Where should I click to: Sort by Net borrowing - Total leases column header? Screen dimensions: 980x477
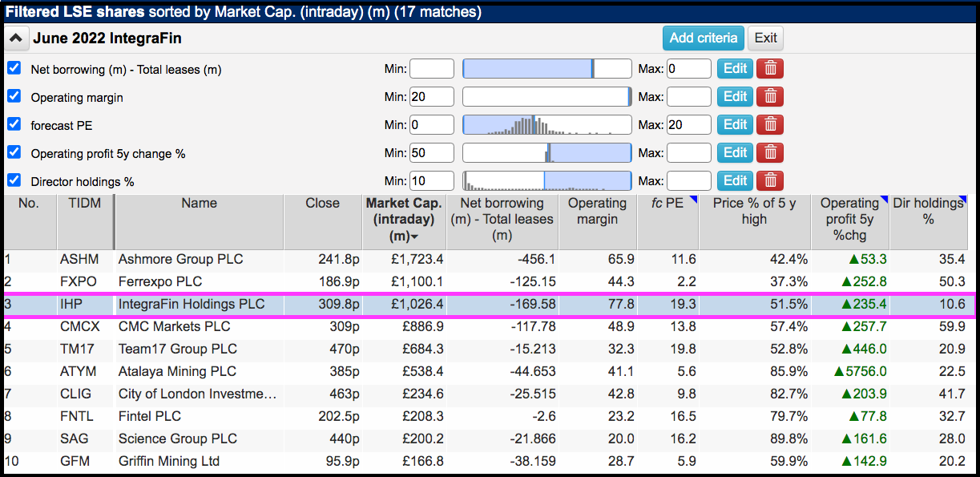click(502, 220)
